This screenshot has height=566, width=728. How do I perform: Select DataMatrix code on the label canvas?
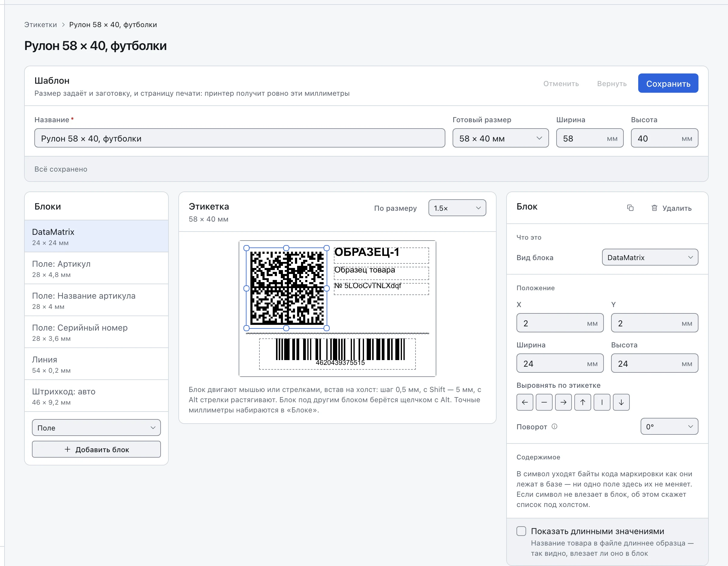[287, 288]
